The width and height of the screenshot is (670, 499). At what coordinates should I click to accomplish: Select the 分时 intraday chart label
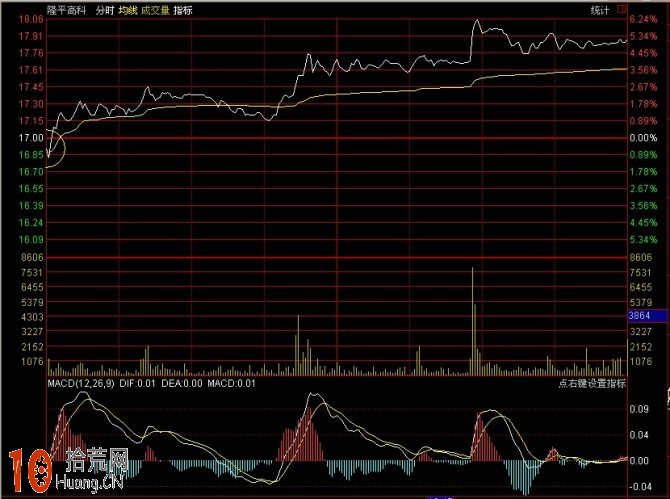[x=105, y=10]
